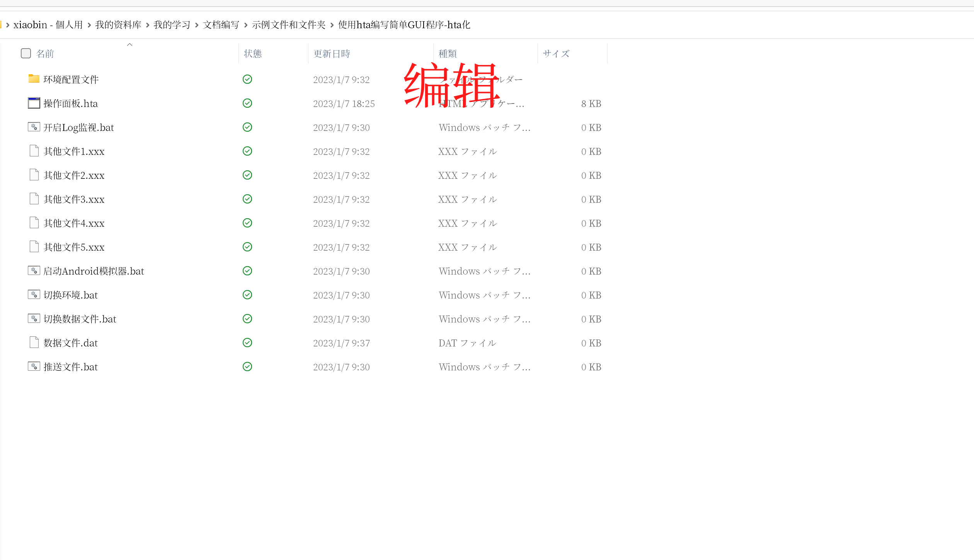Toggle the select-all checkbox beside 名前
Viewport: 974px width, 560px height.
pyautogui.click(x=26, y=53)
